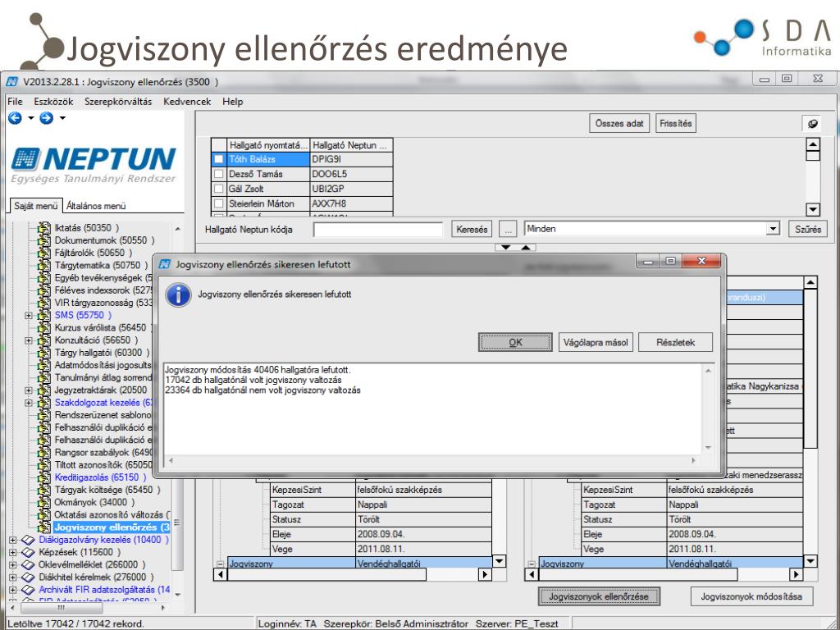This screenshot has width=840, height=630.
Task: Open dropdown next to forward arrow
Action: coord(62,118)
